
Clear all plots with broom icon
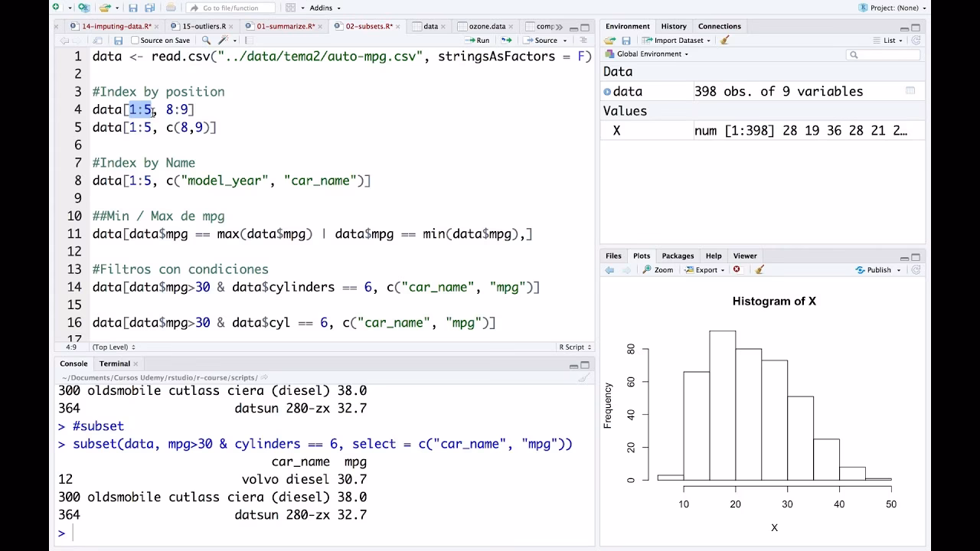click(x=759, y=270)
